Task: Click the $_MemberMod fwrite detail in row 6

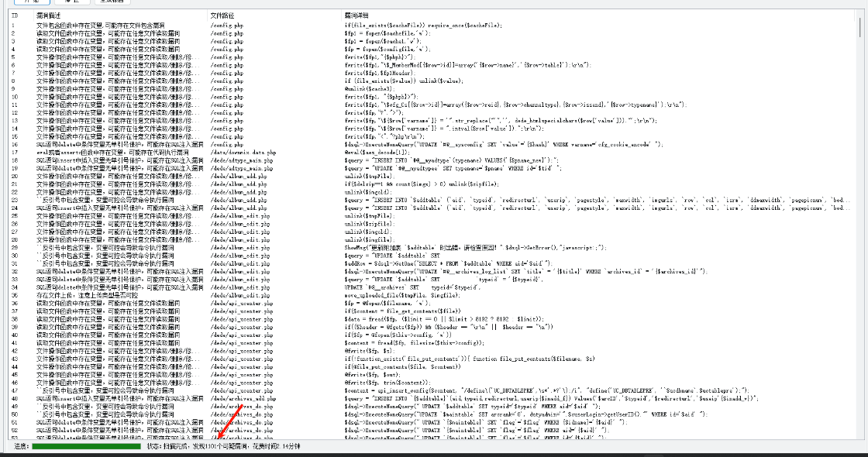Action: point(468,65)
